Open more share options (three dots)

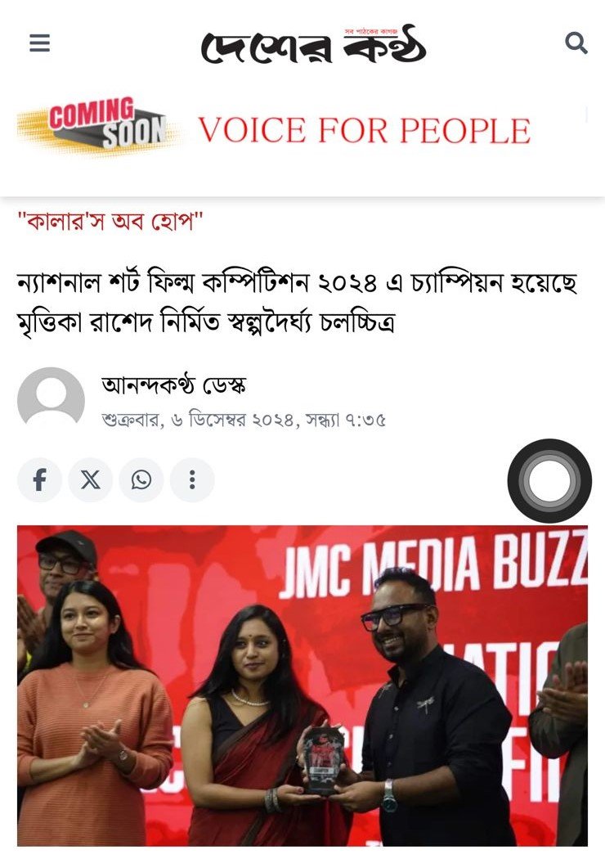coord(192,480)
